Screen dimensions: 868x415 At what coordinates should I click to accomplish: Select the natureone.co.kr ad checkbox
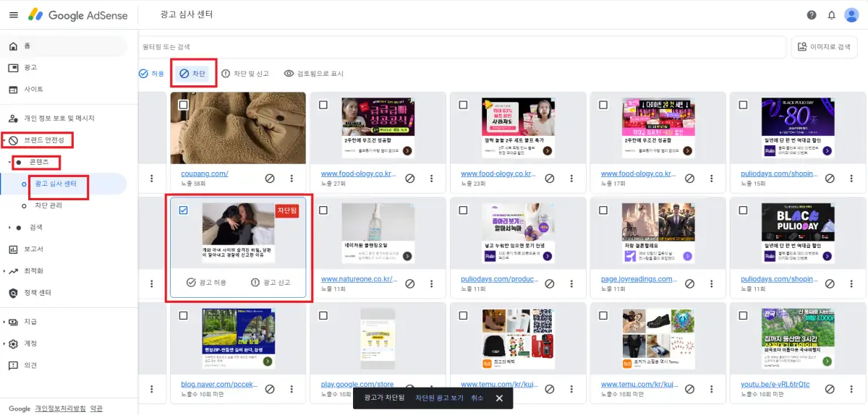(x=323, y=210)
